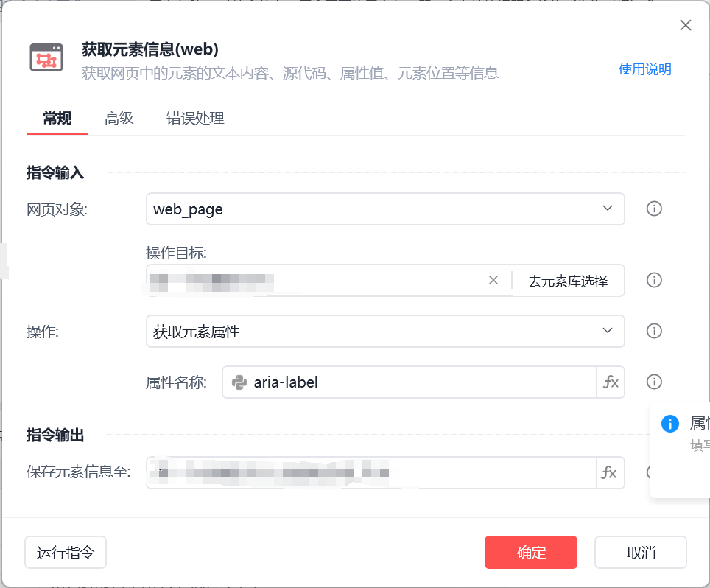Select the 常规 tab
The image size is (710, 588).
point(57,118)
